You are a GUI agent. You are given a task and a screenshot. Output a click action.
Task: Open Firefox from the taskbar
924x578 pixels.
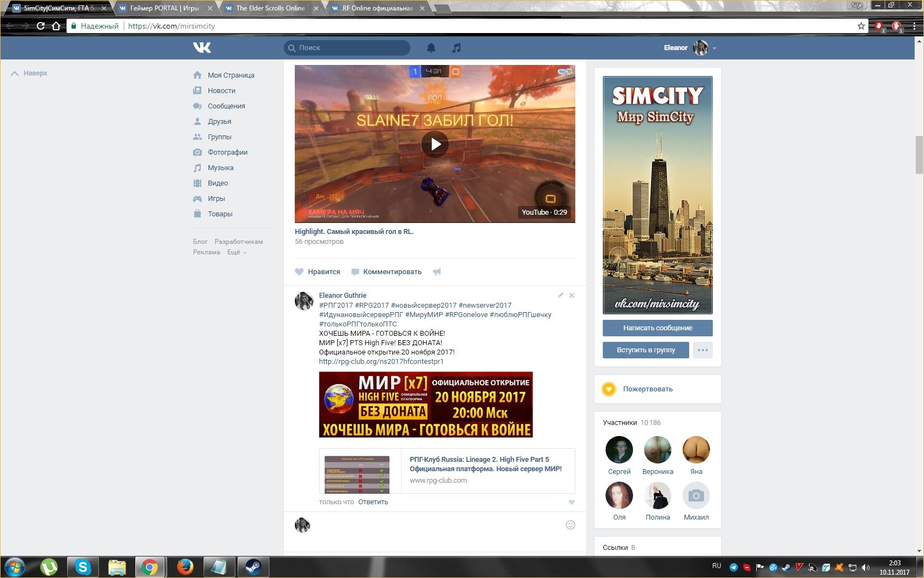tap(185, 567)
